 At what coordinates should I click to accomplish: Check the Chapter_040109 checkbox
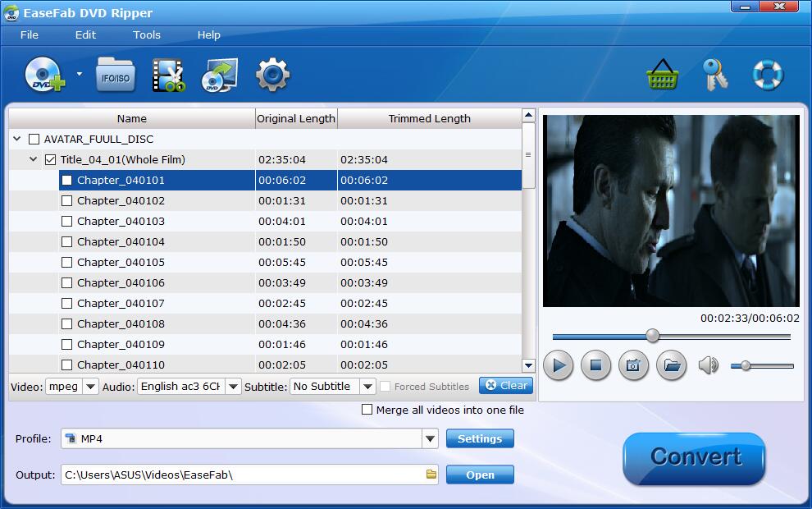tap(66, 344)
